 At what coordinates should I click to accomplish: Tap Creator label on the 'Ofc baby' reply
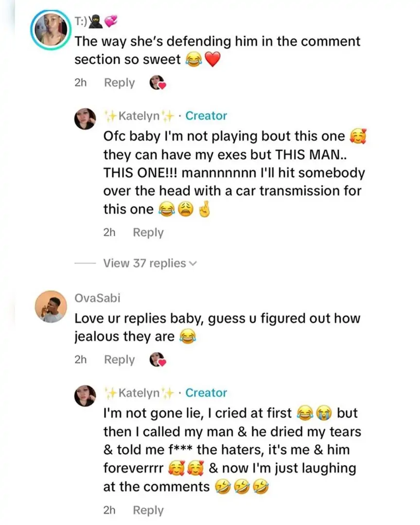[x=206, y=116]
